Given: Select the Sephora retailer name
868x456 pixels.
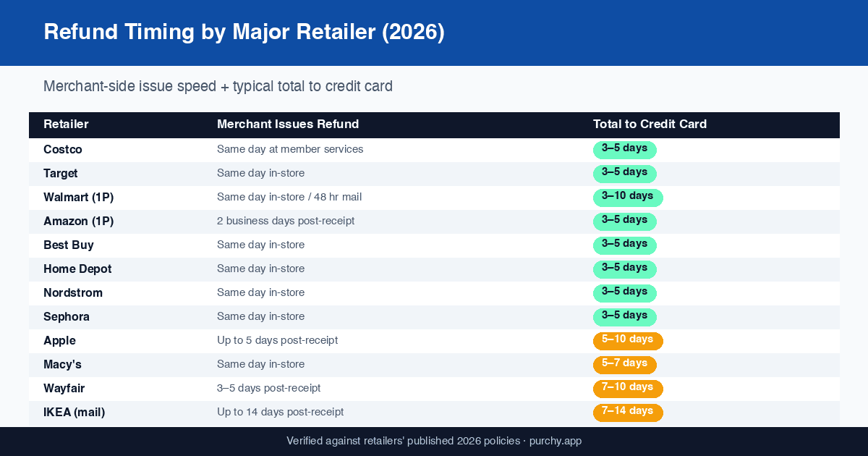Looking at the screenshot, I should click(x=67, y=317).
